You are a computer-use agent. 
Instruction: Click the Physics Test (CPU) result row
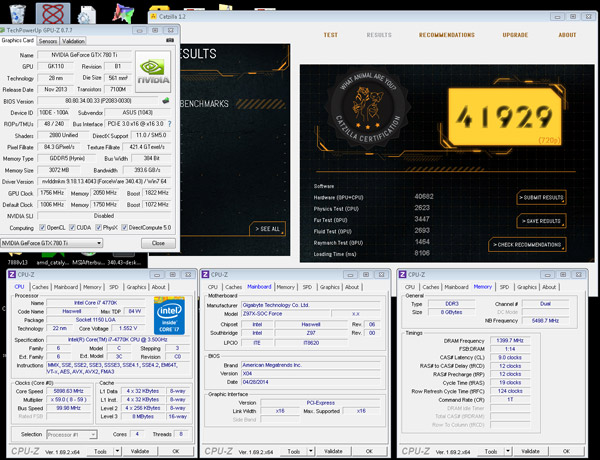[x=373, y=209]
